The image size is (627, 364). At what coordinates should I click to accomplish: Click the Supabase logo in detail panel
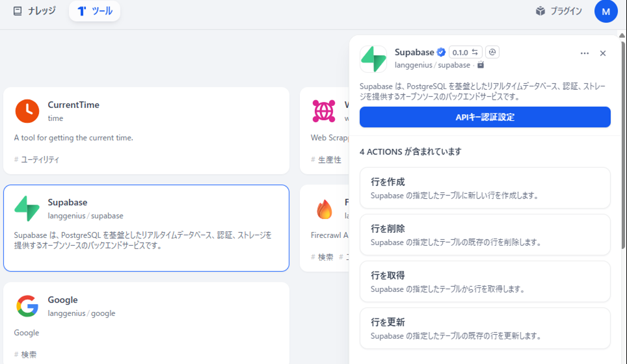click(373, 59)
